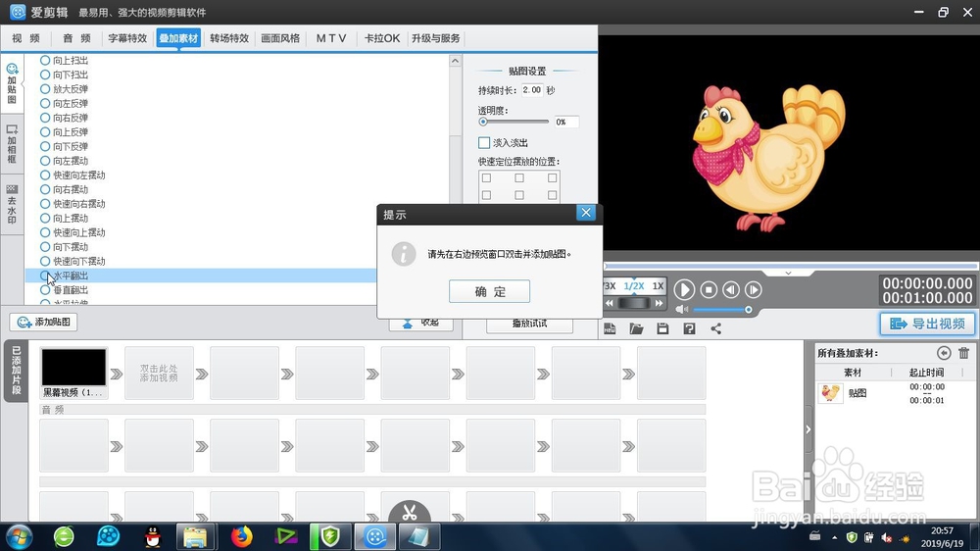Screen dimensions: 980x551
Task: Expand the overlay side panel arrow
Action: (x=808, y=429)
